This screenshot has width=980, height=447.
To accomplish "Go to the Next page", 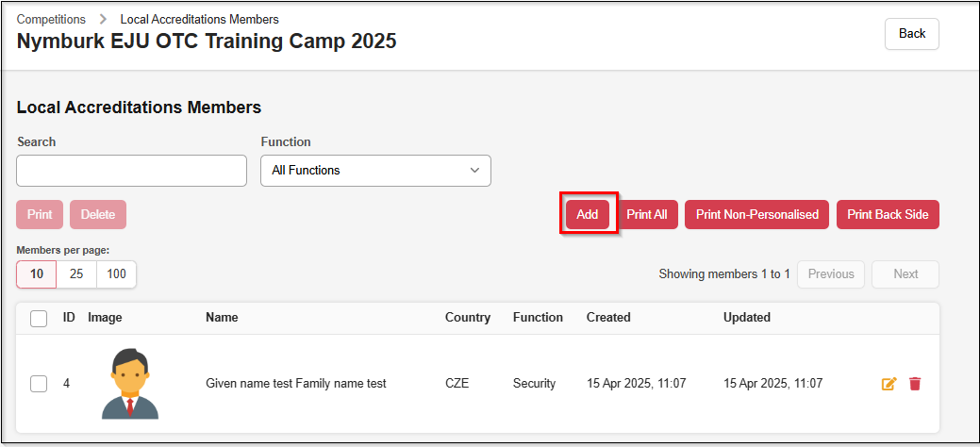I will (905, 274).
